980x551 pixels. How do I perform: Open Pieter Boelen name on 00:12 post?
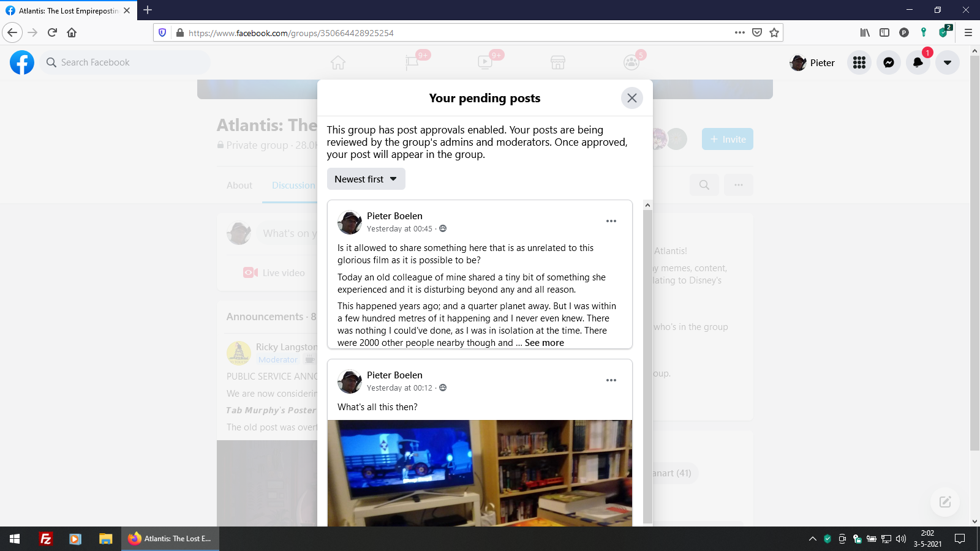tap(394, 375)
